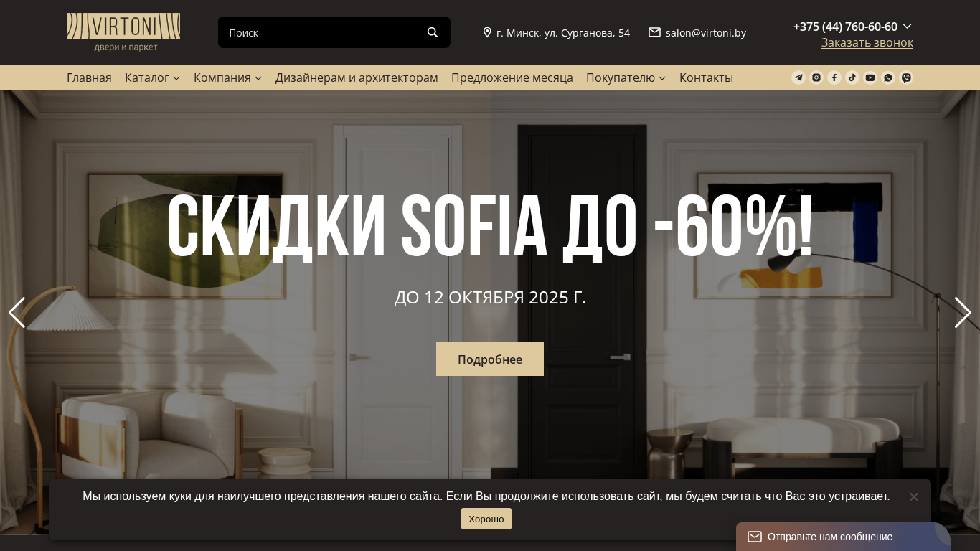Open the Instagram social icon

tap(816, 77)
